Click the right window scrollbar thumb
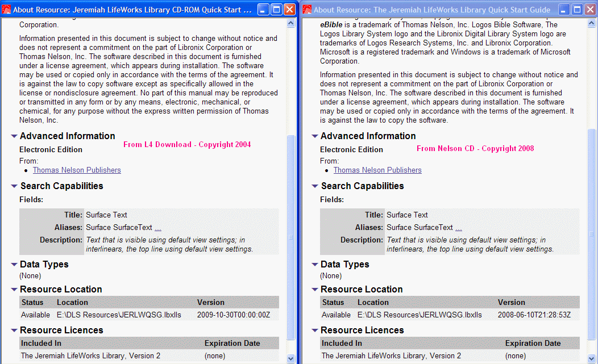The width and height of the screenshot is (598, 364). [x=592, y=234]
